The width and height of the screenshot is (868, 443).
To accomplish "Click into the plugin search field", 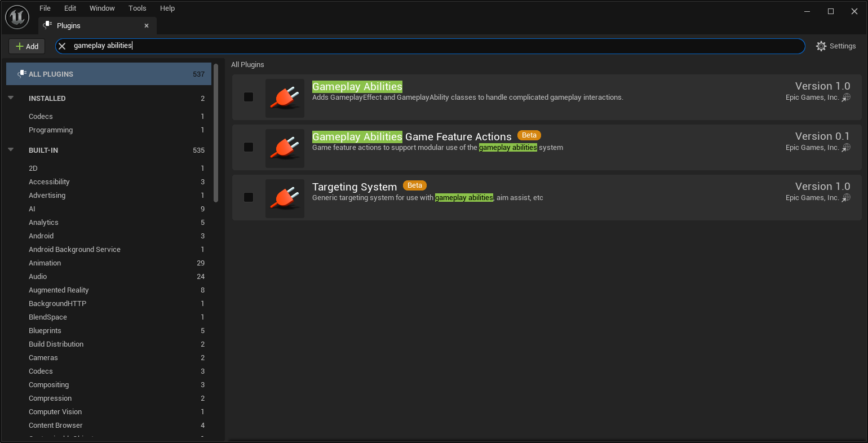I will (430, 46).
